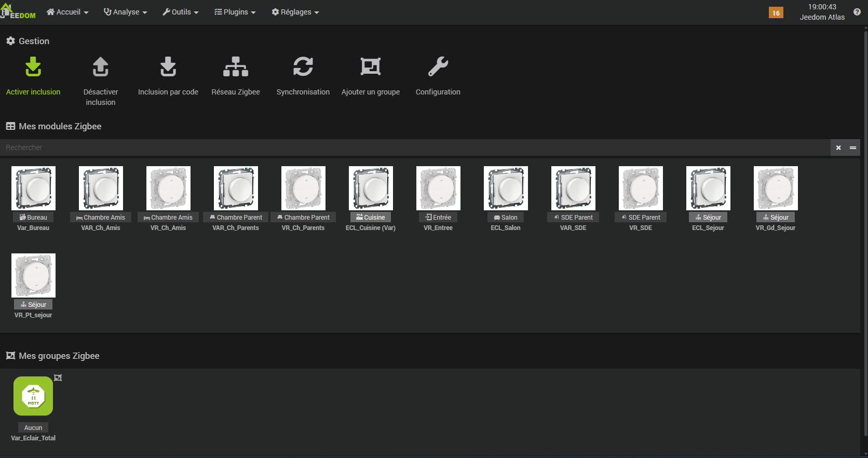Click the Activer inclusion icon
868x458 pixels.
click(x=33, y=67)
